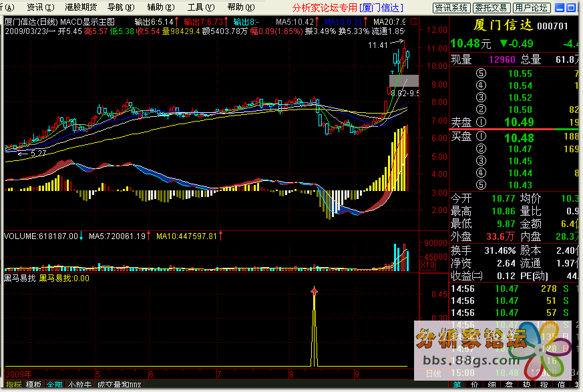Click the 最高 value 10.86
The width and height of the screenshot is (583, 392).
(x=504, y=211)
